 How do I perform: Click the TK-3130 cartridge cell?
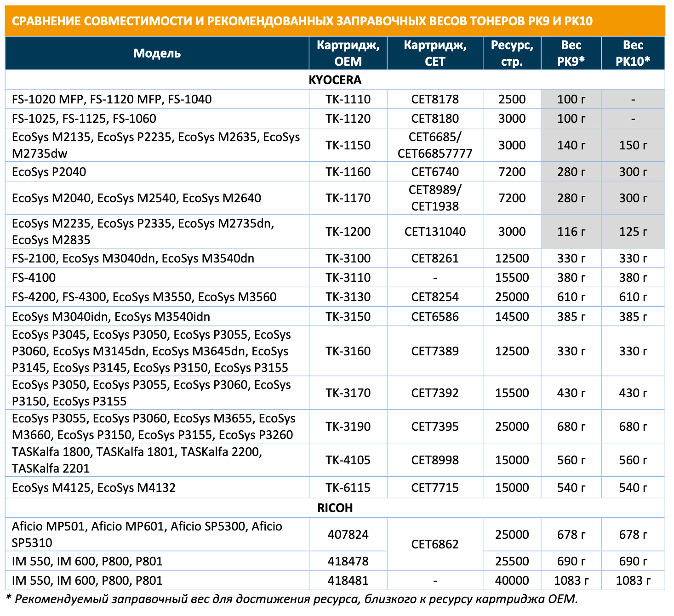coord(348,297)
